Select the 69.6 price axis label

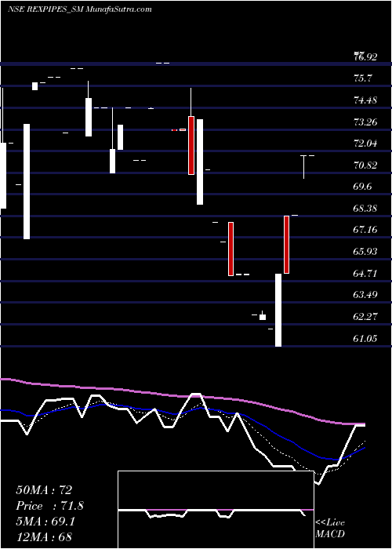[362, 187]
